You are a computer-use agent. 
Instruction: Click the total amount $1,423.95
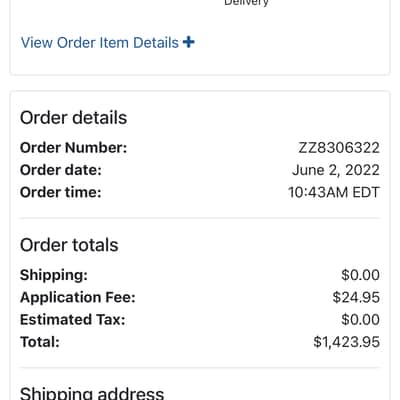click(x=347, y=342)
